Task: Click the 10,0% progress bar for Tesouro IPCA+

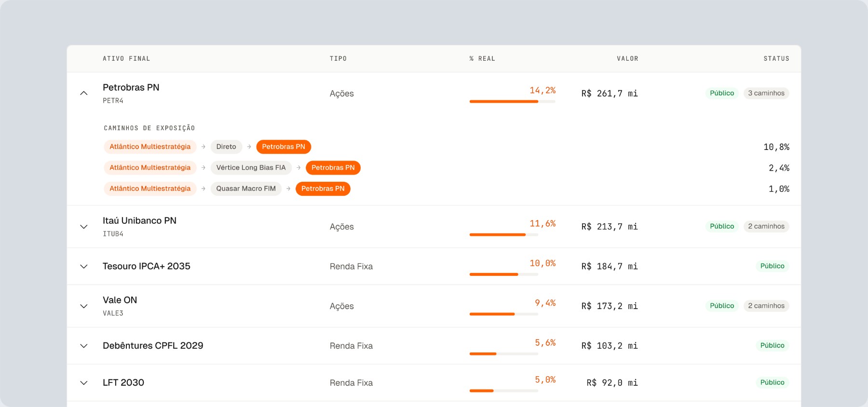Action: [x=504, y=274]
